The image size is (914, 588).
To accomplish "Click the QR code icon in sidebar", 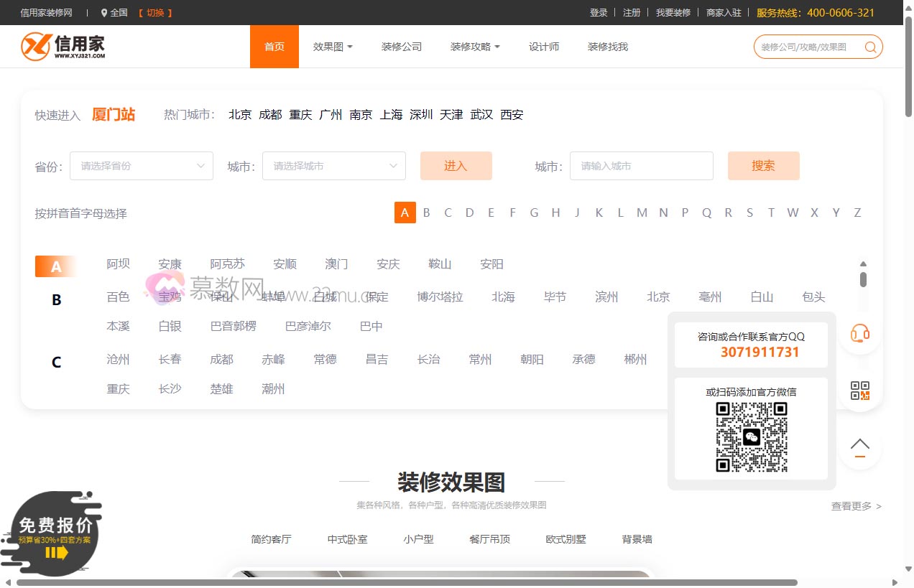I will tap(859, 390).
